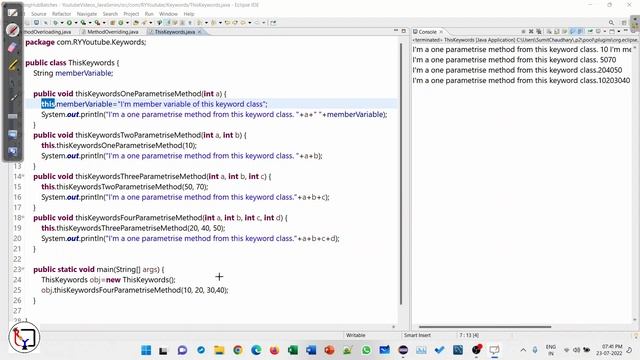Click the toolbar search magnifier icon
This screenshot has width=640, height=360.
pyautogui.click(x=611, y=22)
